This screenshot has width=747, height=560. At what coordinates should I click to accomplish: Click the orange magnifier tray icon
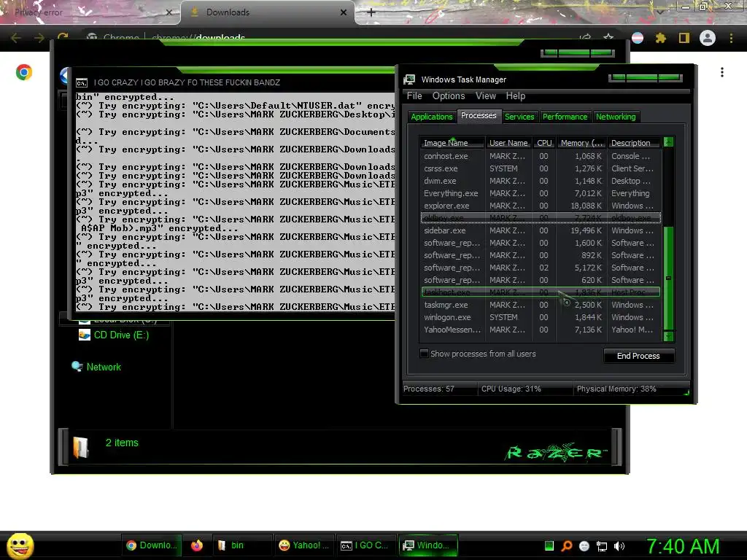coord(566,546)
